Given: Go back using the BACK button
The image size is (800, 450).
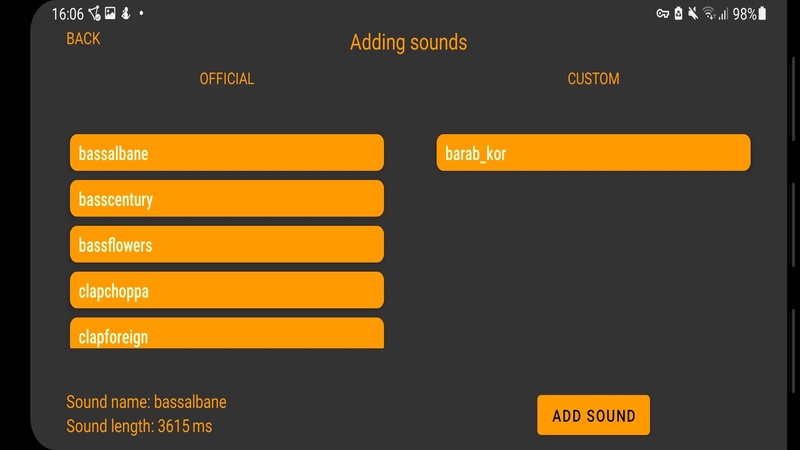Looking at the screenshot, I should point(83,39).
